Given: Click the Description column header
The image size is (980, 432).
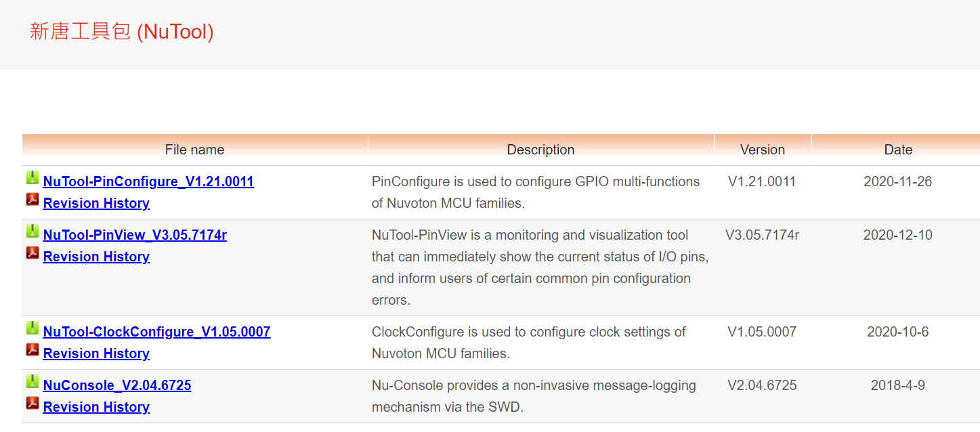Looking at the screenshot, I should tap(540, 150).
